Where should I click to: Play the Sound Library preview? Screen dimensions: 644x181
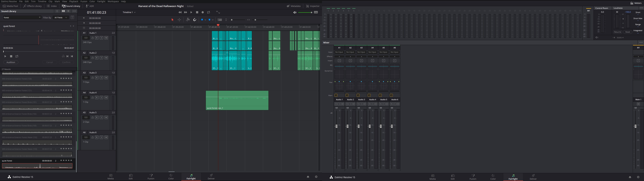[x=5, y=56]
